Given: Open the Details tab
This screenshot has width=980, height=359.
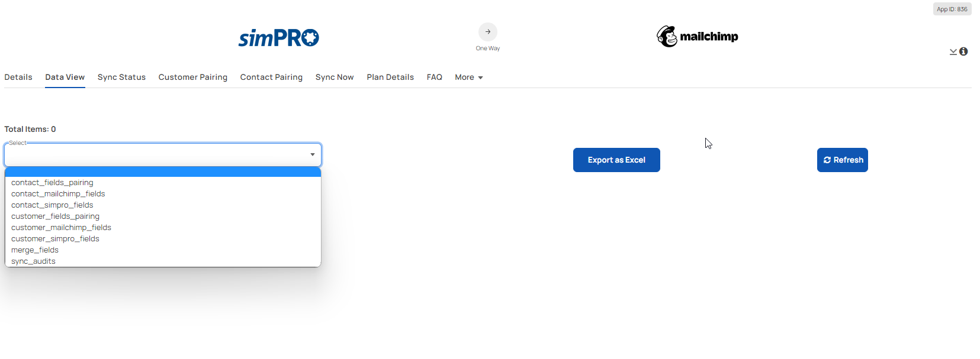Looking at the screenshot, I should pos(18,77).
